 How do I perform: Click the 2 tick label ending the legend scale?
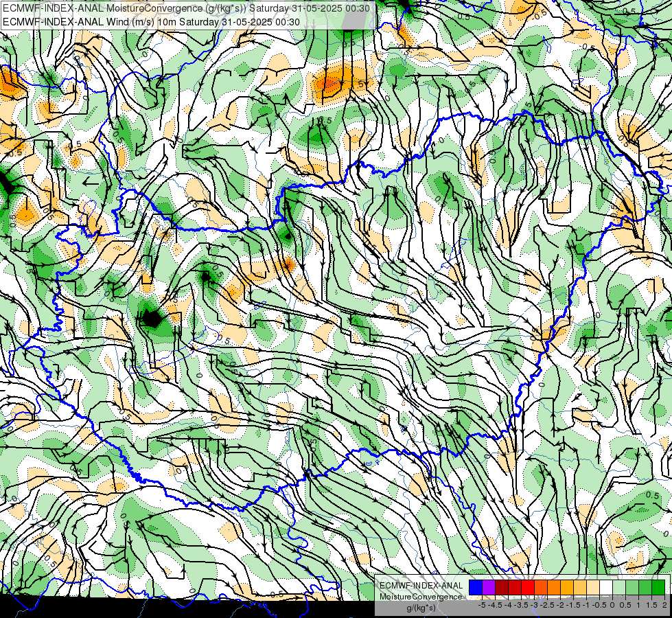(664, 605)
